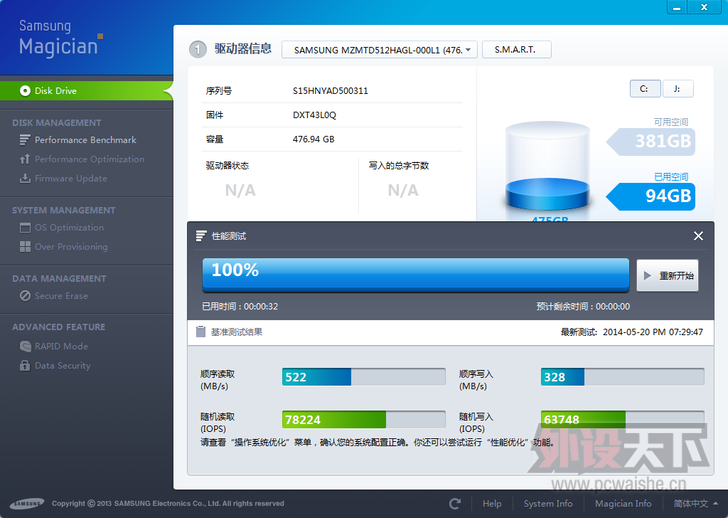Click the Performance Optimization arrows icon
The image size is (728, 518).
(x=25, y=159)
